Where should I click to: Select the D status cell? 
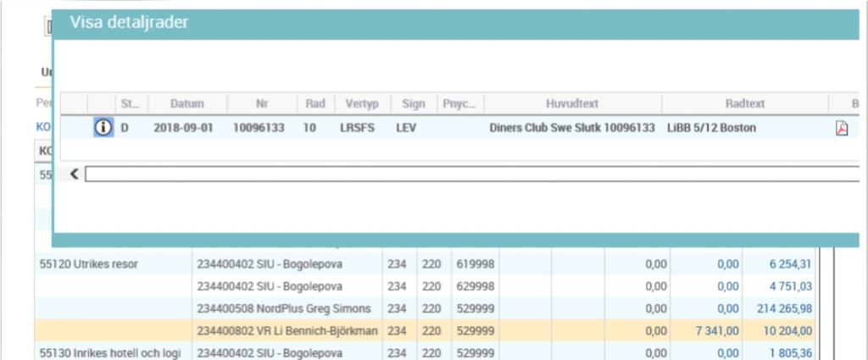pos(125,128)
